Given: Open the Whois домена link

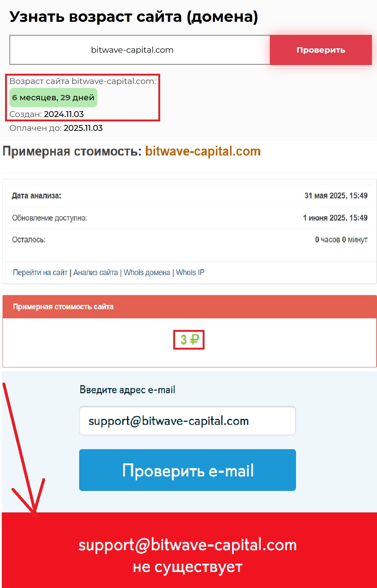Looking at the screenshot, I should click(147, 272).
